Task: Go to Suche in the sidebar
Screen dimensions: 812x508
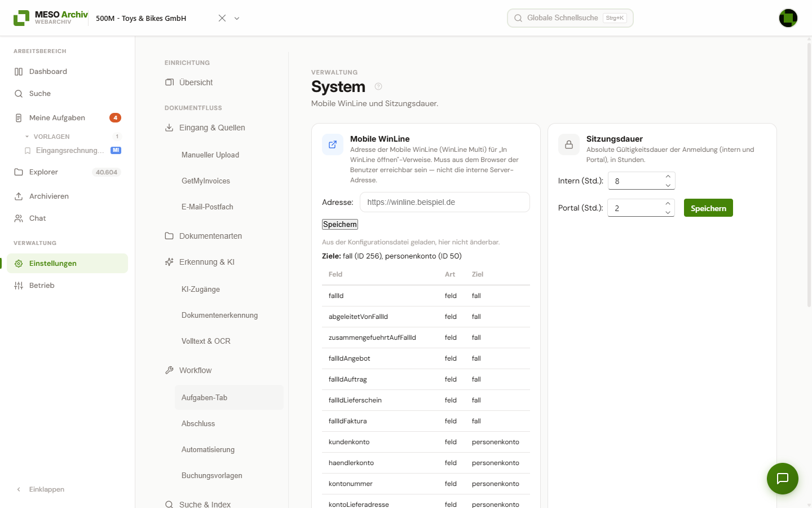Action: point(68,94)
